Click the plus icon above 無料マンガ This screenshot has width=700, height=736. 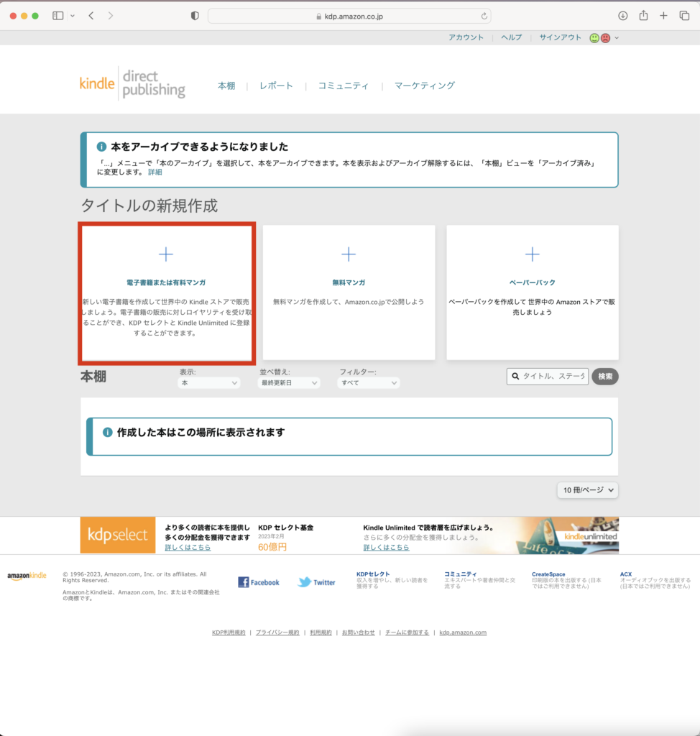coord(349,254)
